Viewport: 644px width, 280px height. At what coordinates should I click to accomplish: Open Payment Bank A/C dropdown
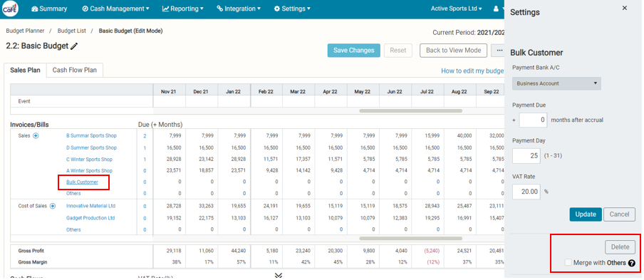[x=556, y=83]
